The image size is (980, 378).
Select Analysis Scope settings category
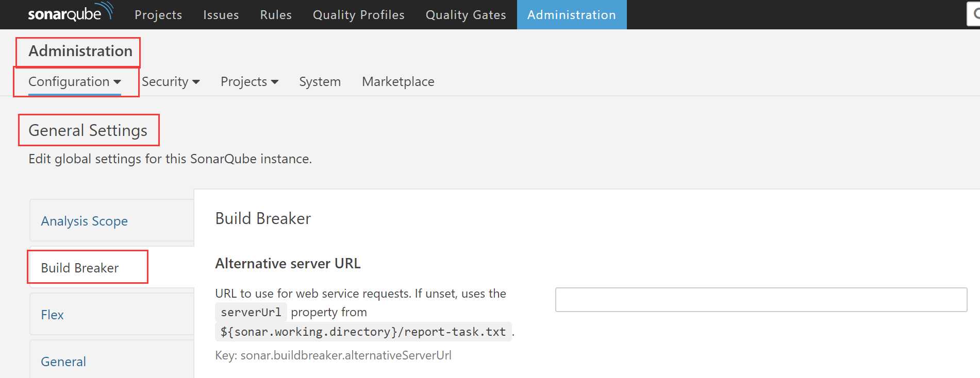coord(112,221)
